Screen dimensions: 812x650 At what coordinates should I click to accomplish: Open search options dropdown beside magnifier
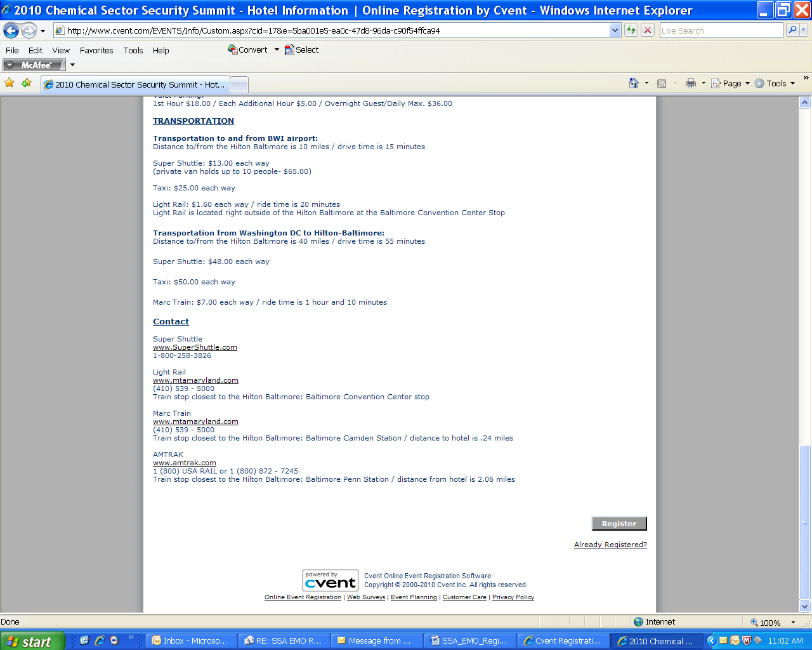[804, 30]
